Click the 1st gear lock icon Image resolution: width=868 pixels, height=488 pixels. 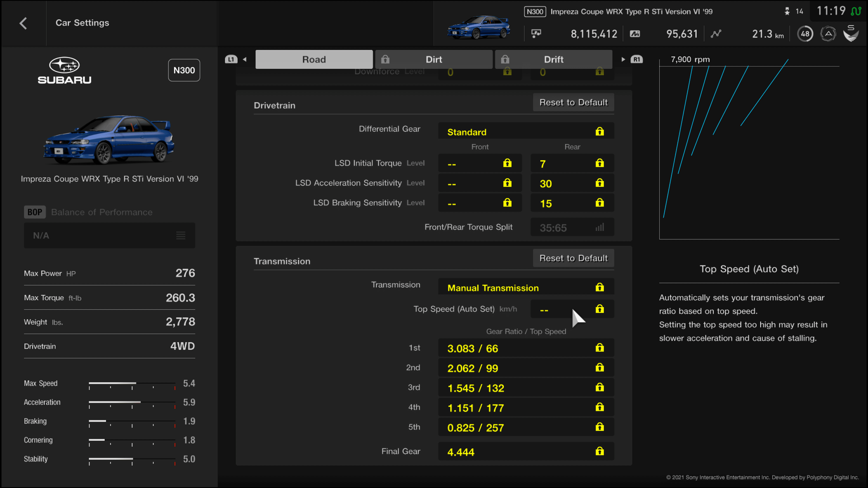[x=599, y=347]
